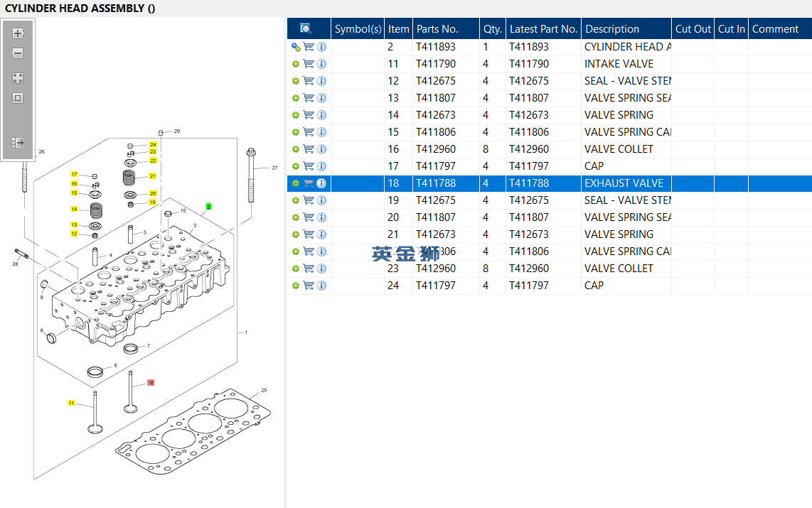Zoom out of the parts diagram
812x508 pixels.
coord(18,53)
